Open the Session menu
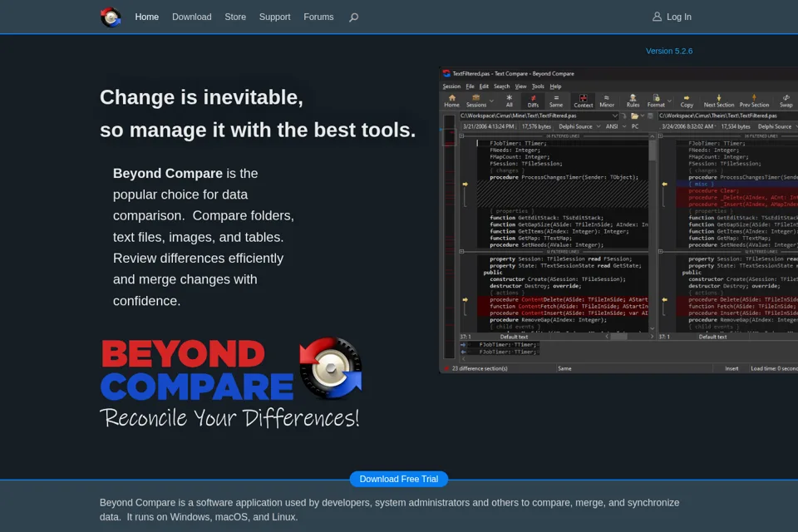798x532 pixels. click(x=451, y=86)
